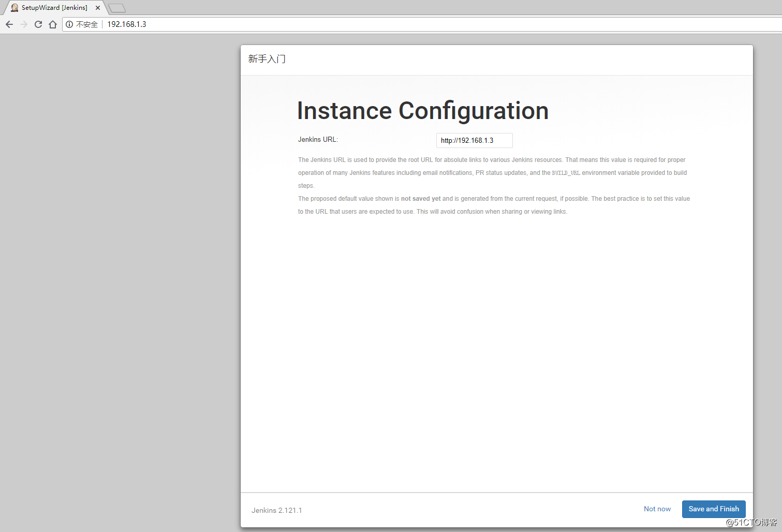The width and height of the screenshot is (782, 532).
Task: Click the 新手入门 header text
Action: point(267,59)
